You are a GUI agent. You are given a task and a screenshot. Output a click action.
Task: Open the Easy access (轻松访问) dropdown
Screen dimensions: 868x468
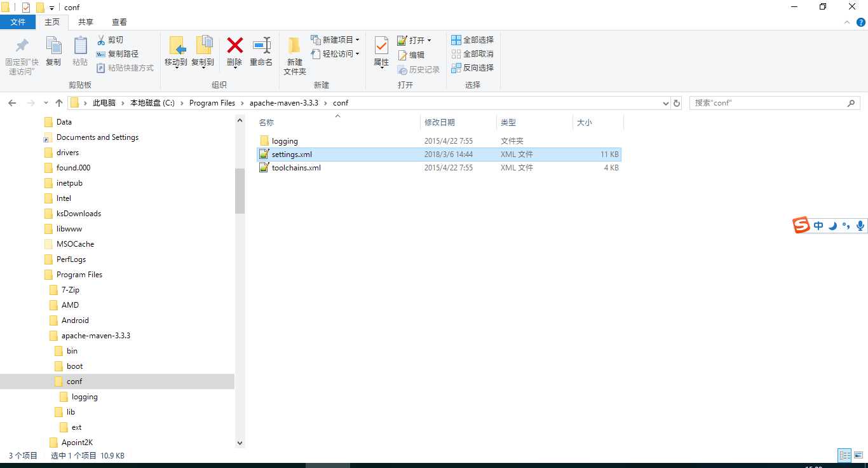pyautogui.click(x=336, y=54)
